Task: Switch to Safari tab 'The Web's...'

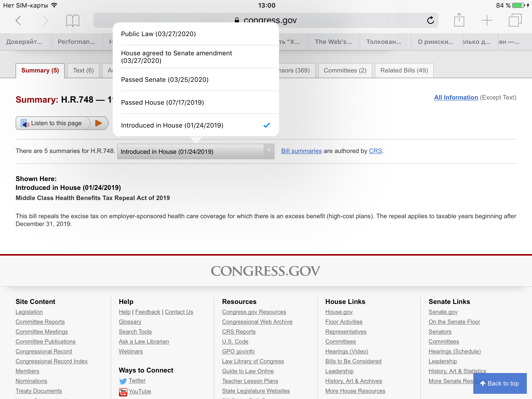Action: tap(334, 42)
